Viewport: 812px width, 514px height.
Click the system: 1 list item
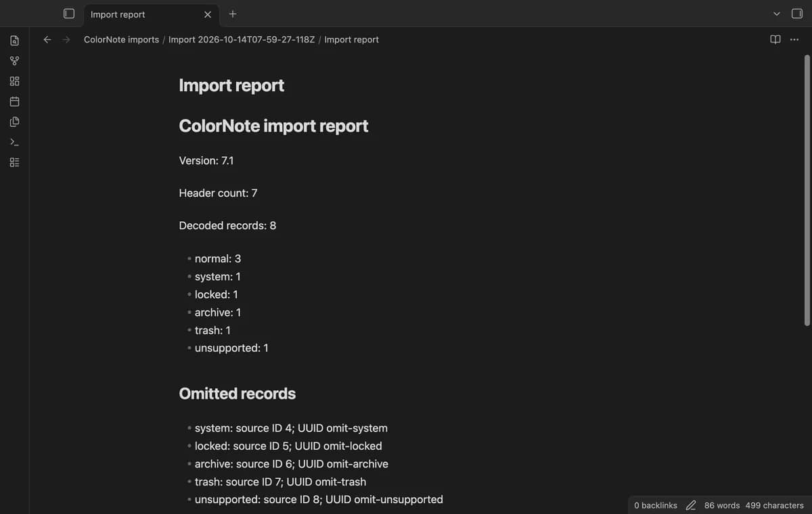pyautogui.click(x=218, y=277)
